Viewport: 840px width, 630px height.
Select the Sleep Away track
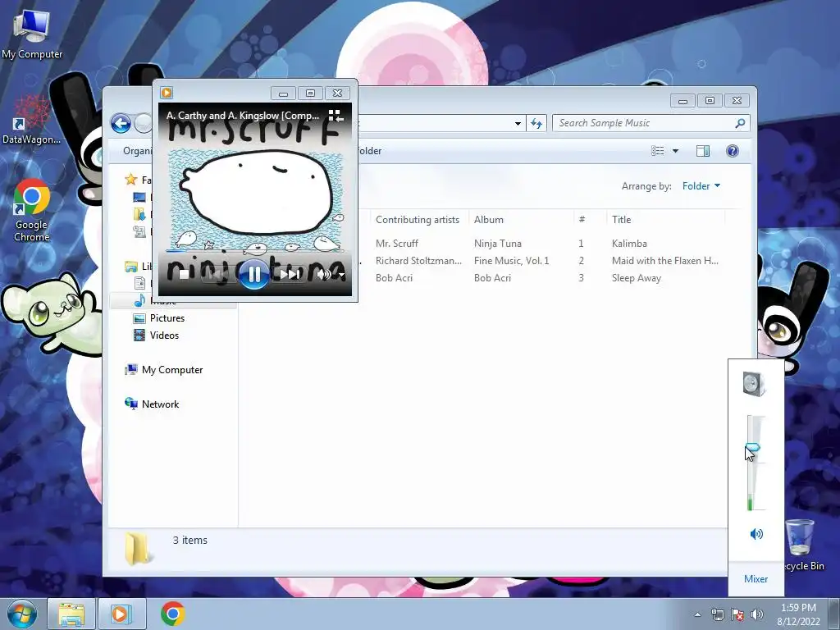point(637,278)
